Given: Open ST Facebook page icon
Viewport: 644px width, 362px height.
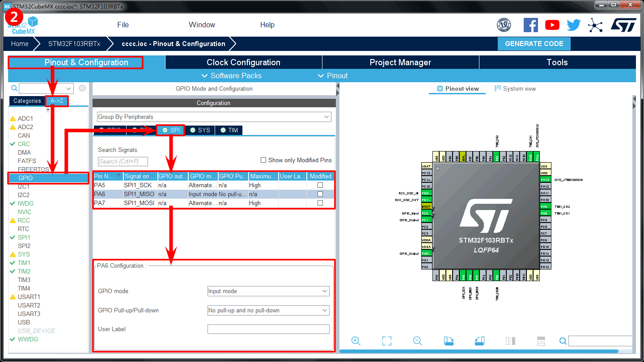Looking at the screenshot, I should [x=530, y=25].
